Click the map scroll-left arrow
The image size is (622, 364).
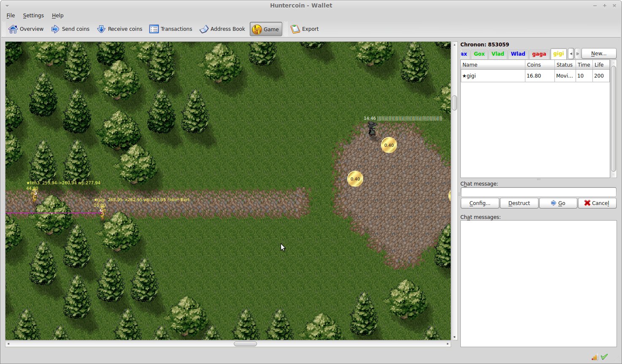click(x=8, y=344)
